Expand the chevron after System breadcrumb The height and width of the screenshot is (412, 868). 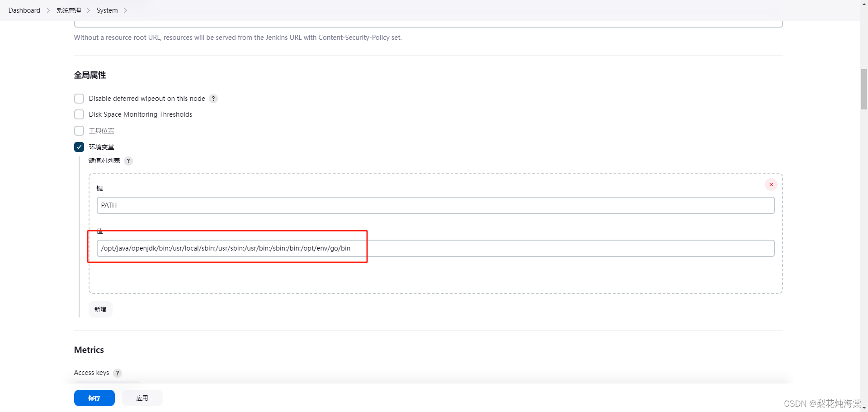tap(126, 10)
